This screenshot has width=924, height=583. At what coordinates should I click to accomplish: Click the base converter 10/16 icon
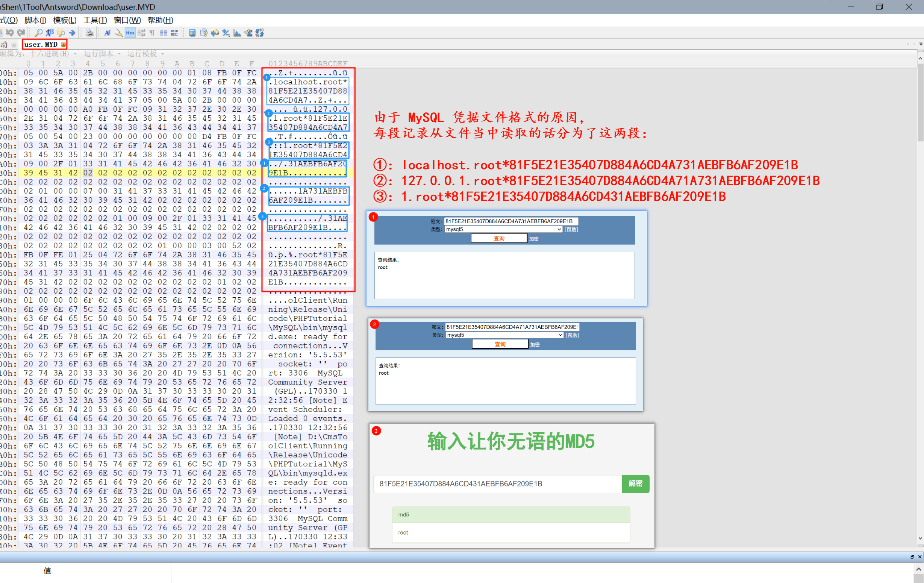(x=260, y=33)
